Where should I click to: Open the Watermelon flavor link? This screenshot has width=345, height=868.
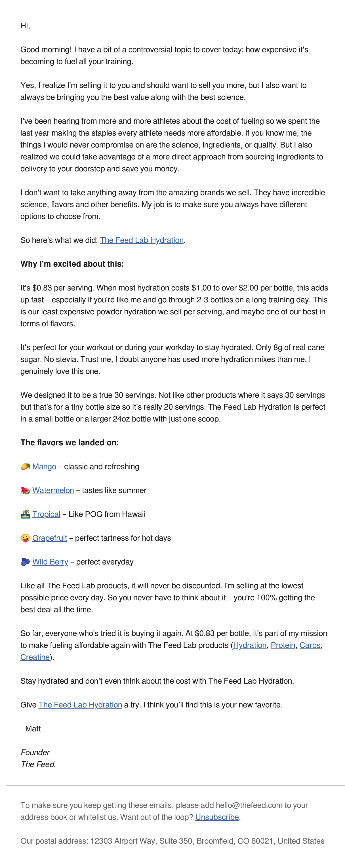(x=53, y=490)
